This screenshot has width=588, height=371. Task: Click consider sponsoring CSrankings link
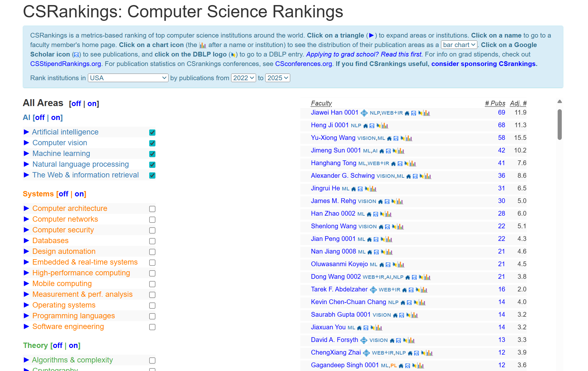click(x=483, y=64)
